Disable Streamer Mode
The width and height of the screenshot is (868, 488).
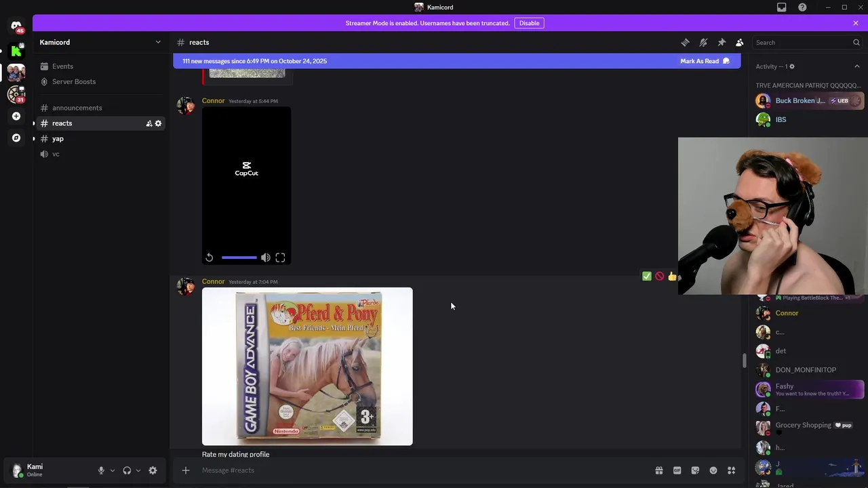pos(529,23)
